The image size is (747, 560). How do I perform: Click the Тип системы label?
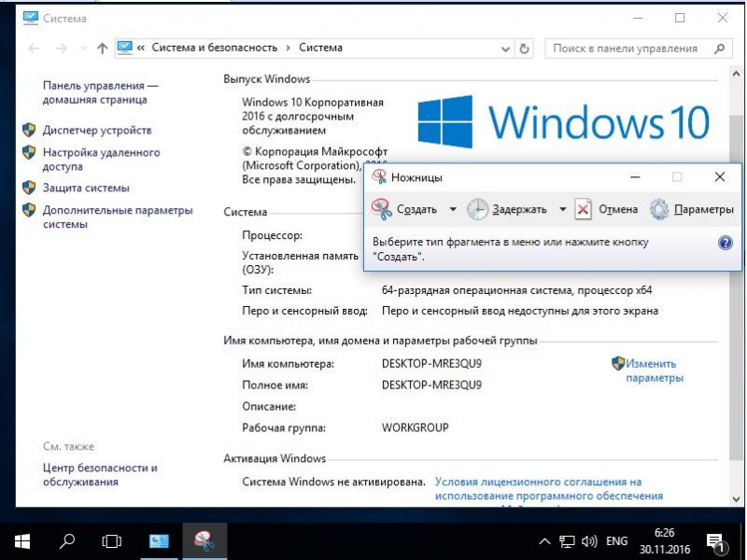coord(276,290)
